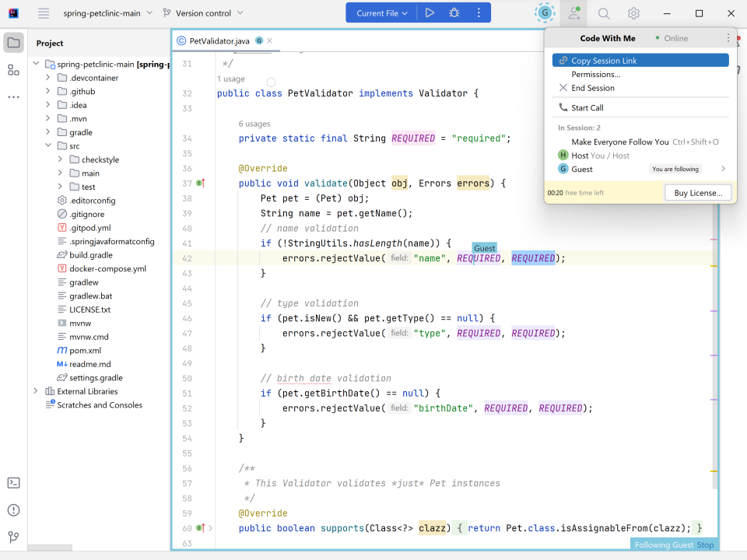Show more tool windows ellipsis
747x560 pixels.
[14, 96]
